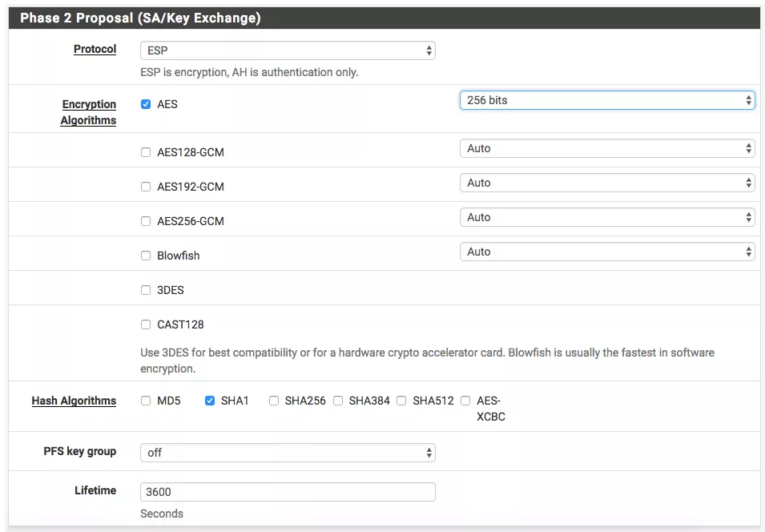Tick the CAST128 checkbox
This screenshot has height=532, width=765.
pyautogui.click(x=146, y=324)
